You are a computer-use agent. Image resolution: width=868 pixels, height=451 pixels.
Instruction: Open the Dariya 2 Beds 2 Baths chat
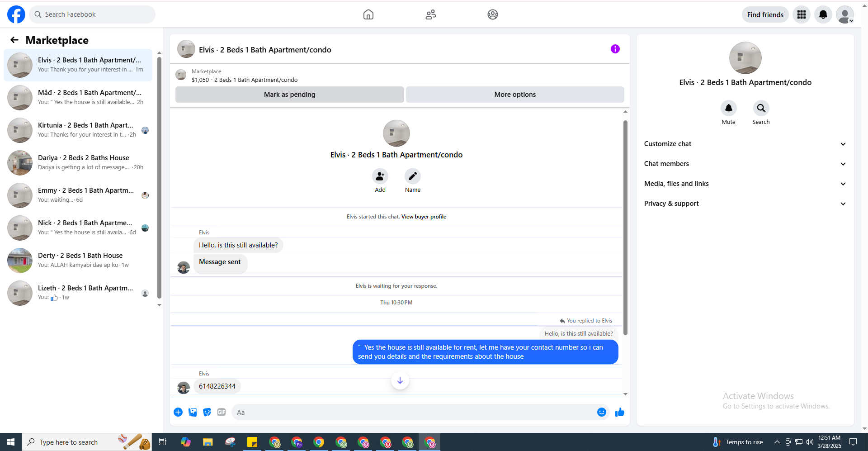click(x=78, y=163)
